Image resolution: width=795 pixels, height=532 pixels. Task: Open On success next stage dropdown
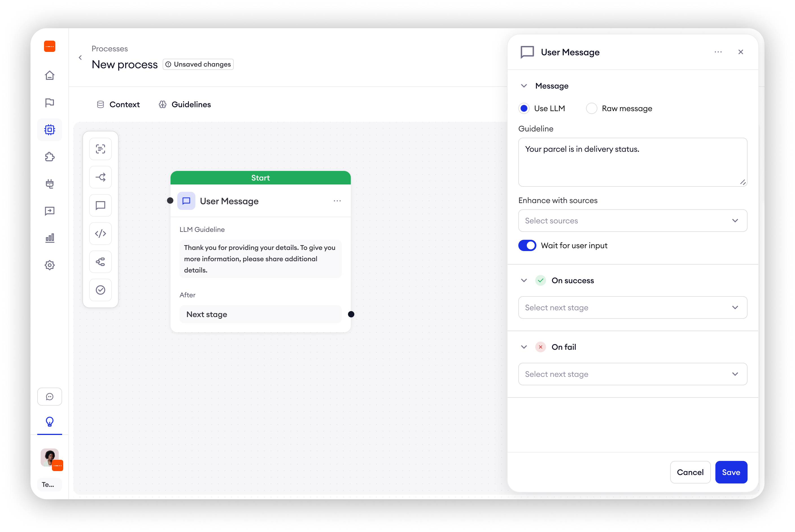pos(632,307)
